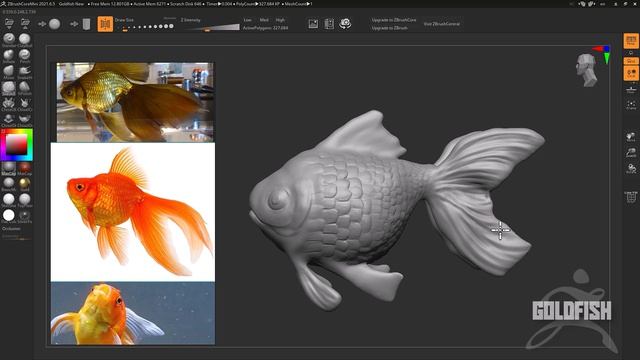Image resolution: width=640 pixels, height=360 pixels.
Task: Set resolution to High
Action: coord(280,20)
